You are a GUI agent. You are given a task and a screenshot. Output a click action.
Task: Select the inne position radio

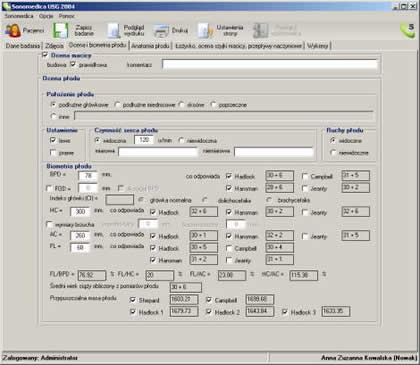[x=53, y=116]
